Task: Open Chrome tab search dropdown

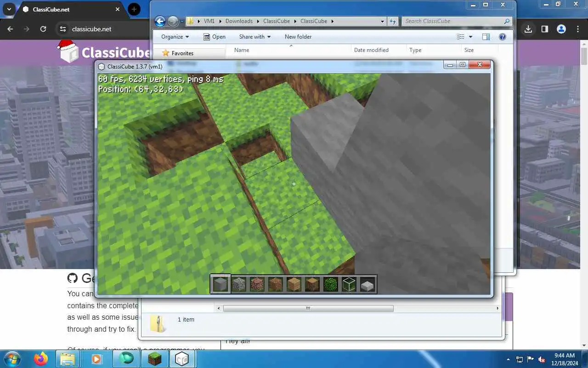Action: pyautogui.click(x=9, y=9)
